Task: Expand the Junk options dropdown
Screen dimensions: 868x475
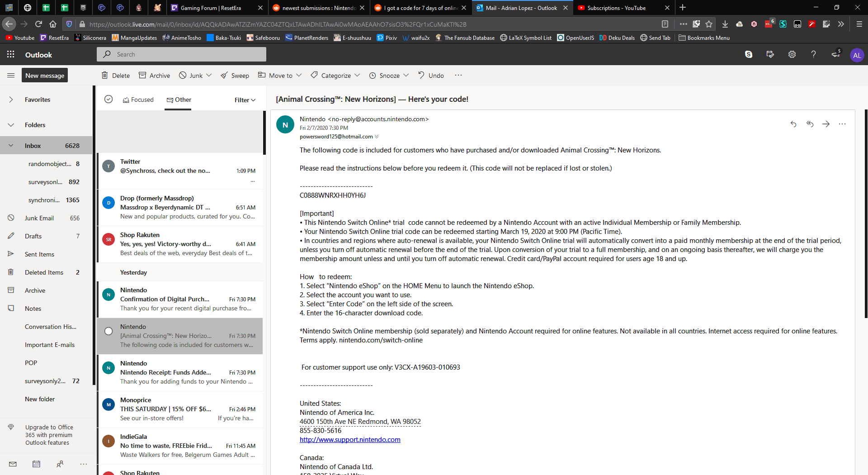Action: coord(209,75)
